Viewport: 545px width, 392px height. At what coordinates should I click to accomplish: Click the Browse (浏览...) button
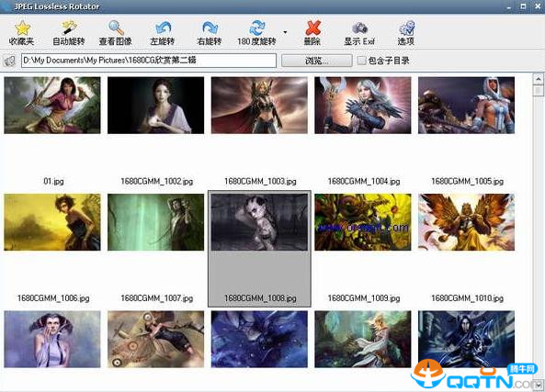317,61
